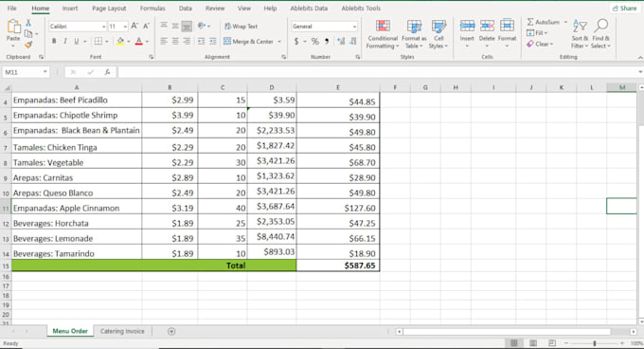This screenshot has width=644, height=349.
Task: Open Sort & Filter menu
Action: pyautogui.click(x=580, y=34)
